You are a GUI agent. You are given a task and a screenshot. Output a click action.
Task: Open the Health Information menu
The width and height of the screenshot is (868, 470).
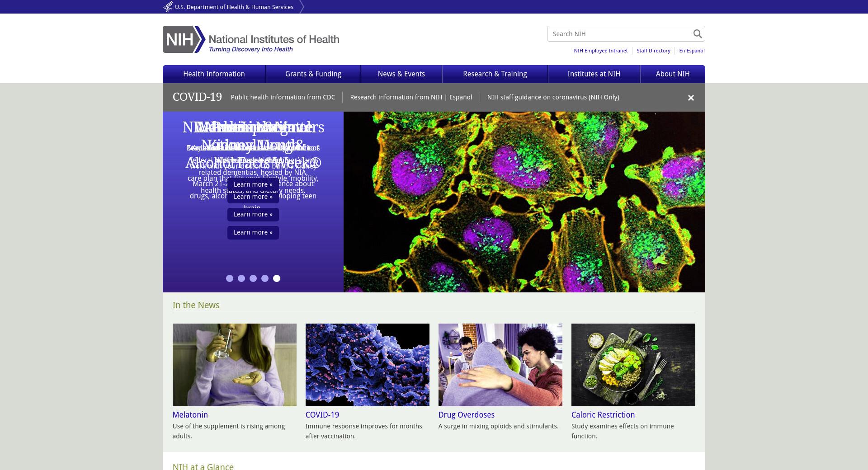point(214,74)
